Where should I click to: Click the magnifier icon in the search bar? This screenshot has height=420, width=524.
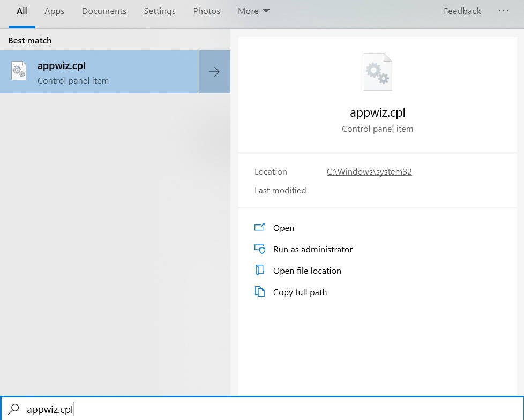14,409
